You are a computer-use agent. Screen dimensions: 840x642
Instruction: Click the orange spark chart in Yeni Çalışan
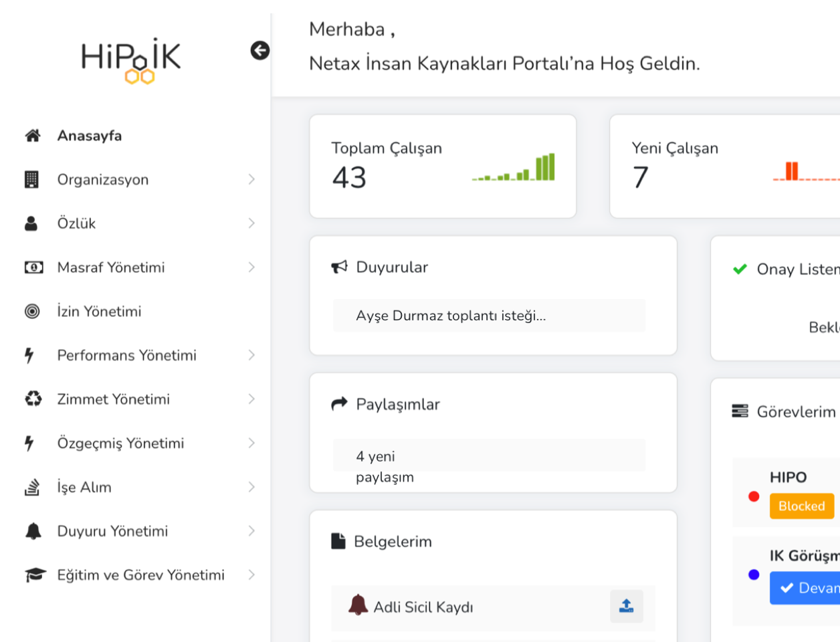coord(806,171)
